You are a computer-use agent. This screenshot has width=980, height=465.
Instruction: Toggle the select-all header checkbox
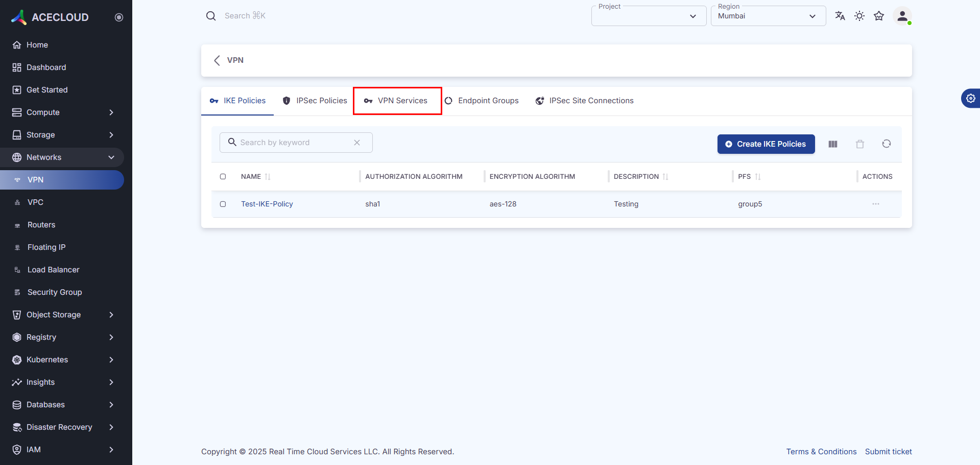[223, 177]
